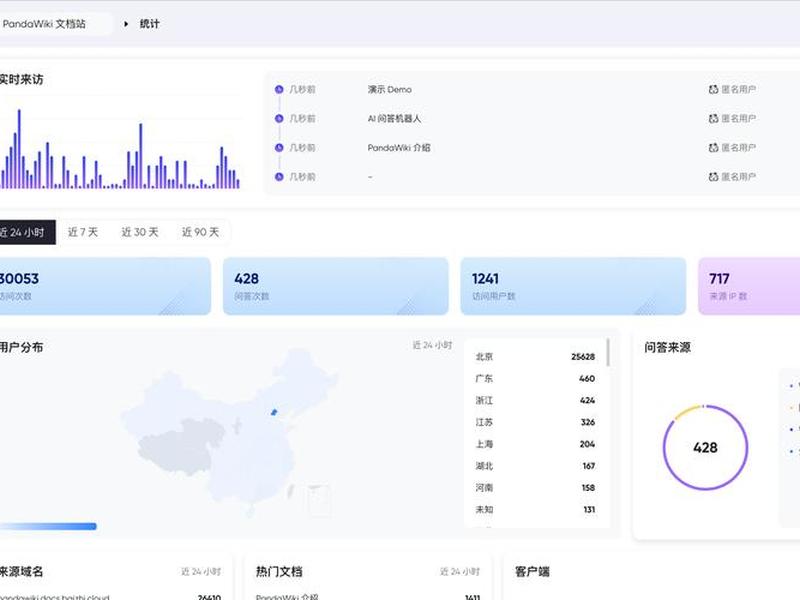Open the PandaWiki 介绍 visit entry
This screenshot has height=600, width=800.
[399, 147]
